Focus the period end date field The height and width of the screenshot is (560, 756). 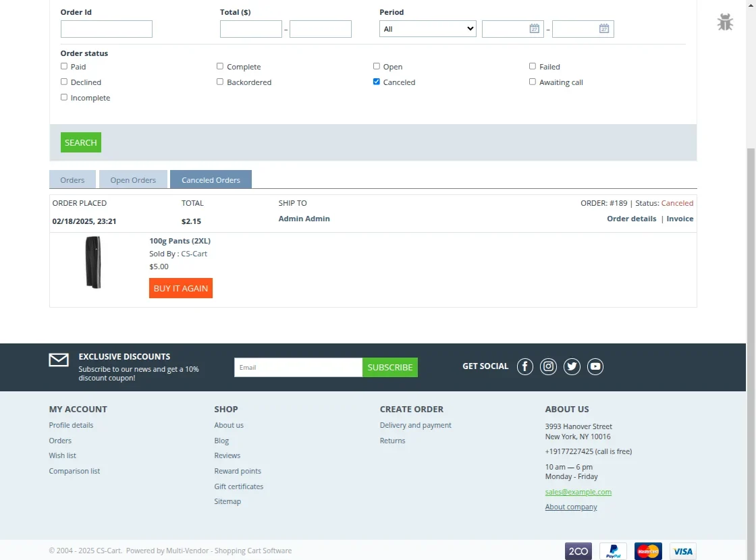583,29
